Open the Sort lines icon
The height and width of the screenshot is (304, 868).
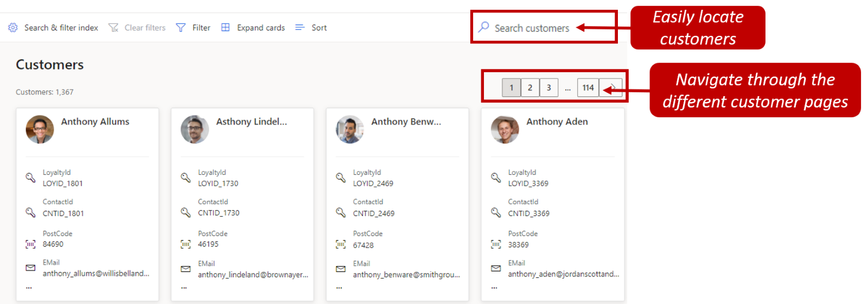pos(299,27)
